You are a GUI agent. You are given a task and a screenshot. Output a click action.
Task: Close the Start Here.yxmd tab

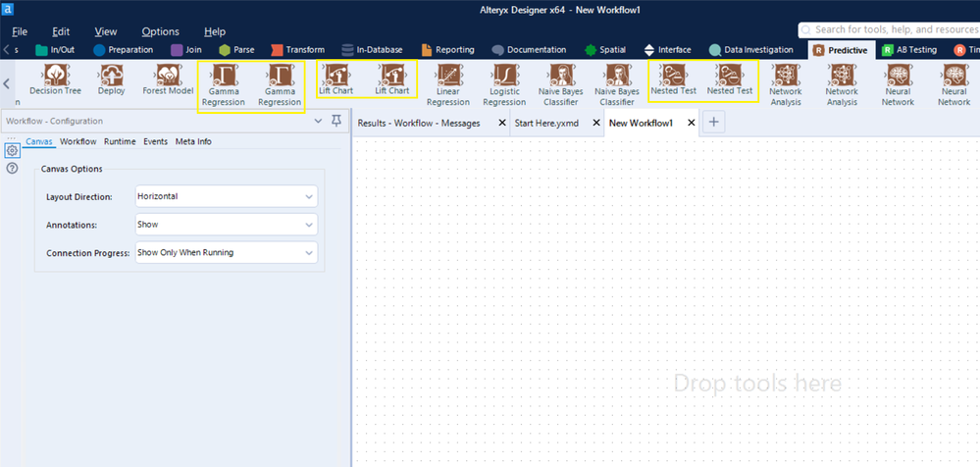(x=595, y=124)
